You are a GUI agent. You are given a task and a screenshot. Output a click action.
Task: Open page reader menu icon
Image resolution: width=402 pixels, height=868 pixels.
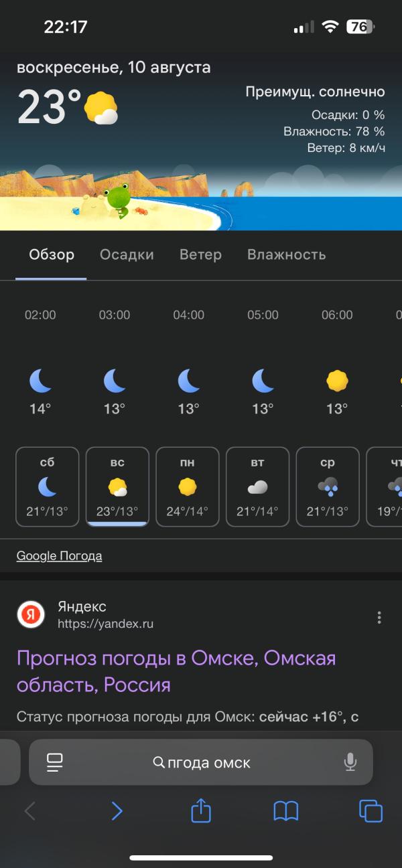tap(54, 762)
